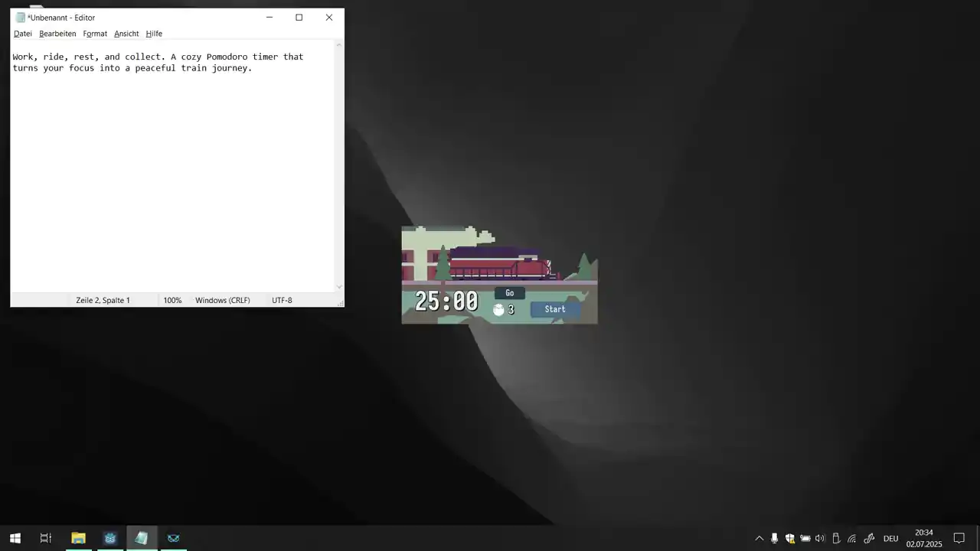Click the USB safely remove tray icon
The image size is (980, 551).
click(836, 538)
